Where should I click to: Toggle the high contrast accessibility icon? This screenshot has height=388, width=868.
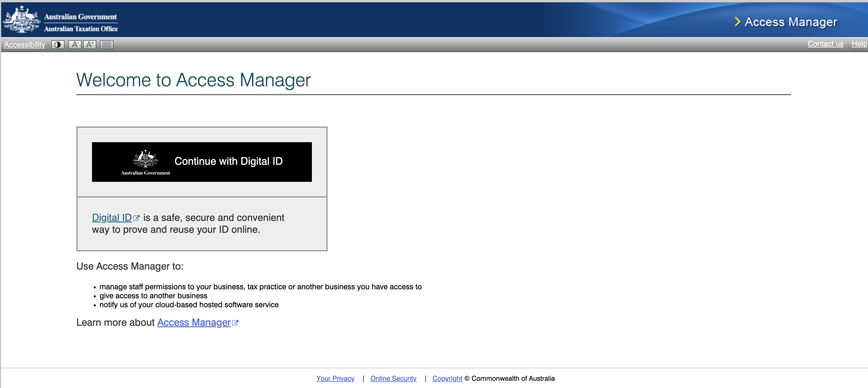58,45
